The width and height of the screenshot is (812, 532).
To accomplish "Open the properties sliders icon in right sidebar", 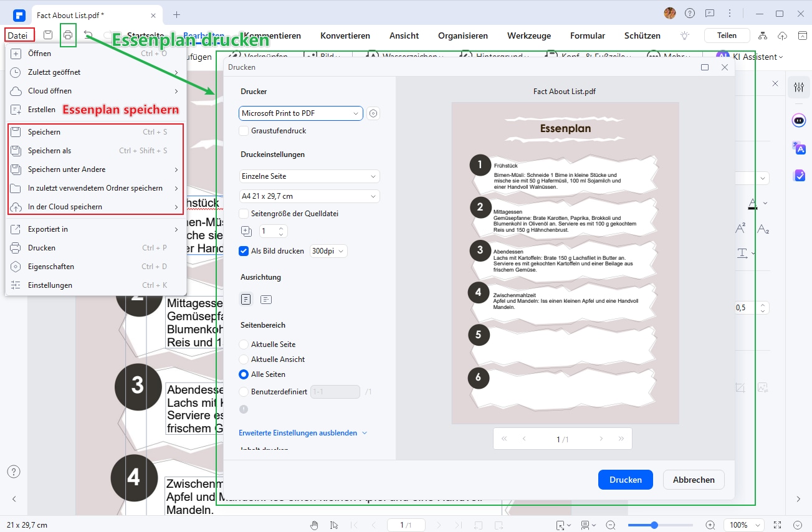I will click(x=799, y=87).
